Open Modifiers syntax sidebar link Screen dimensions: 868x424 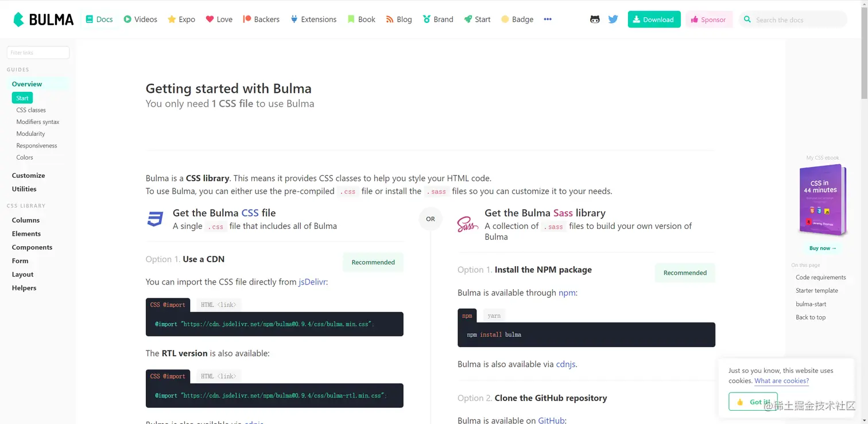38,122
